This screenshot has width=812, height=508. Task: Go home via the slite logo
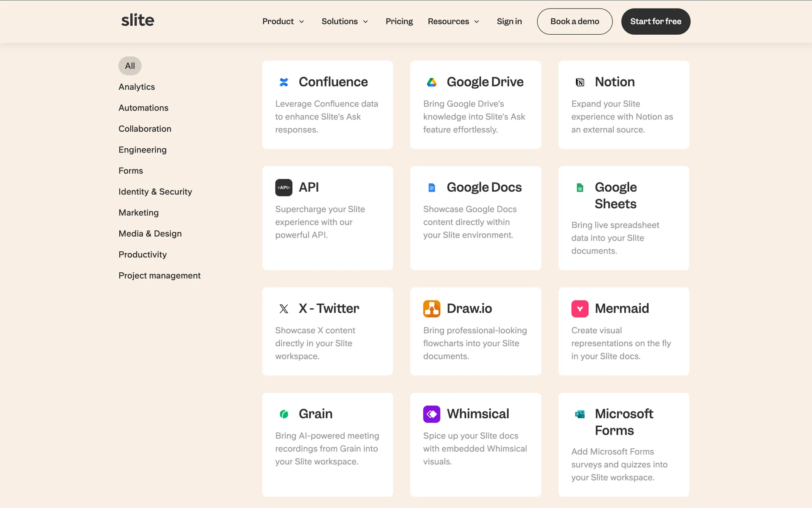(137, 20)
